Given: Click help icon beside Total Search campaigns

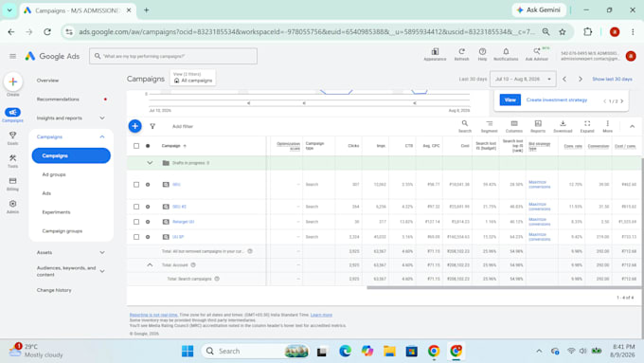Looking at the screenshot, I should coord(217,279).
